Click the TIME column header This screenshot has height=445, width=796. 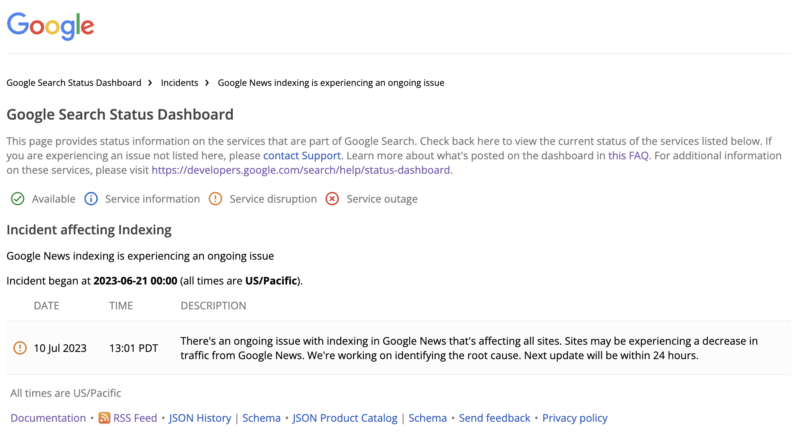click(x=121, y=306)
